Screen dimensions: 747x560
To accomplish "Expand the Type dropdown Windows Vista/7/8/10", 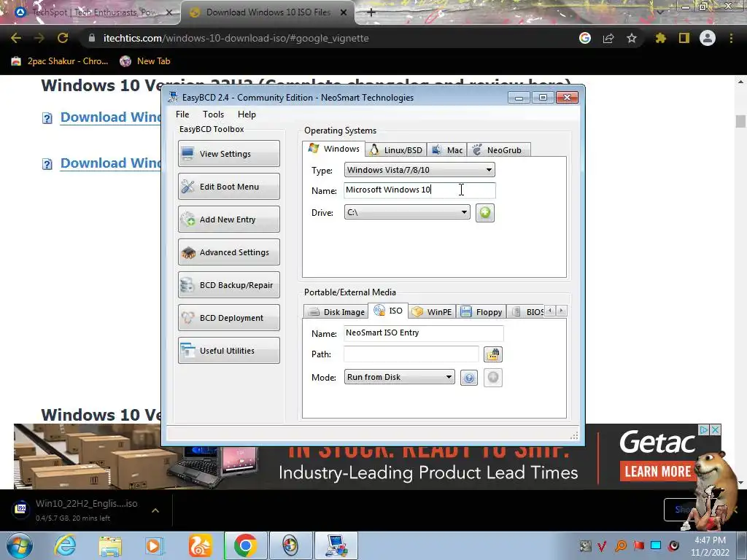I will click(x=419, y=170).
